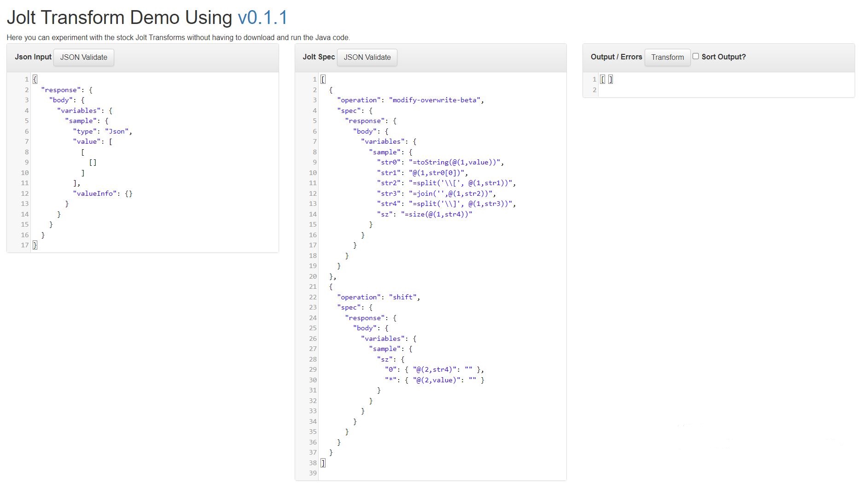The height and width of the screenshot is (485, 868).
Task: Click the "Output / Errors" panel label
Action: click(x=616, y=57)
